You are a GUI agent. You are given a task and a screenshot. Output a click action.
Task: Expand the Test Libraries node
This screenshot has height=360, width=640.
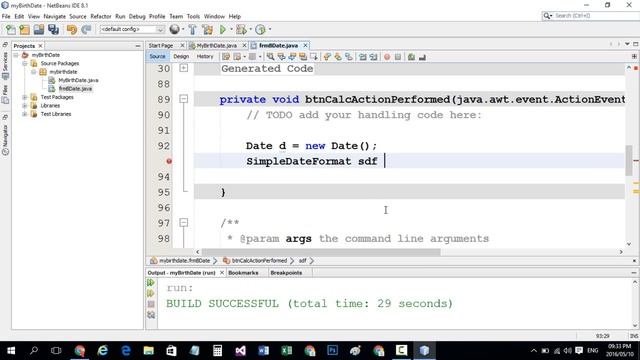[24, 114]
